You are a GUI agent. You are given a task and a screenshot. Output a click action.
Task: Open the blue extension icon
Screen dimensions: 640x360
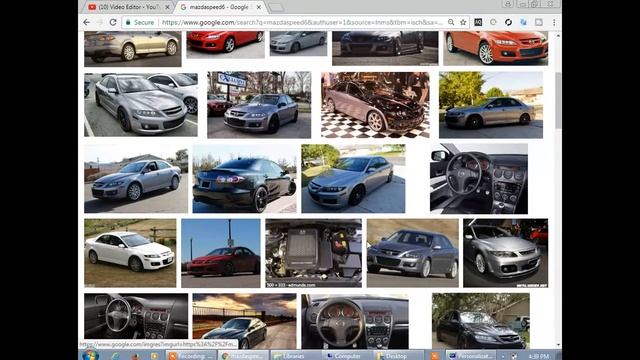coord(523,22)
